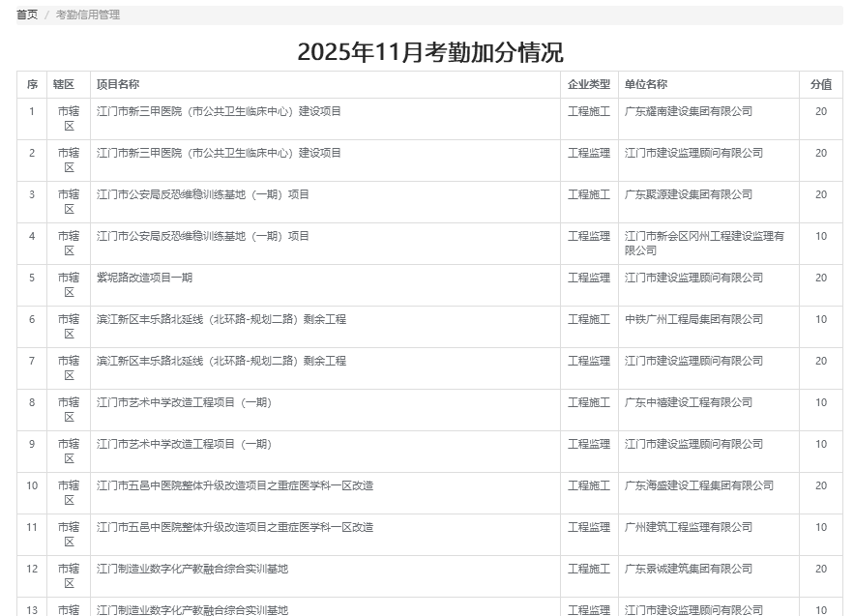Select 中铁广州工程局集团有限公司 company cell
The height and width of the screenshot is (616, 854).
tap(693, 319)
